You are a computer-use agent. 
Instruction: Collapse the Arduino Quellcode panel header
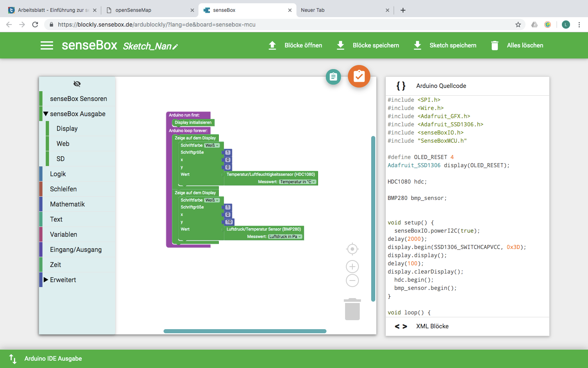[x=468, y=86]
